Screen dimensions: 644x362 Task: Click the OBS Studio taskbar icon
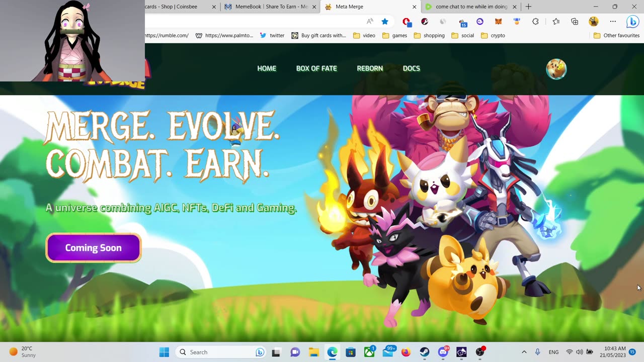[x=480, y=351]
